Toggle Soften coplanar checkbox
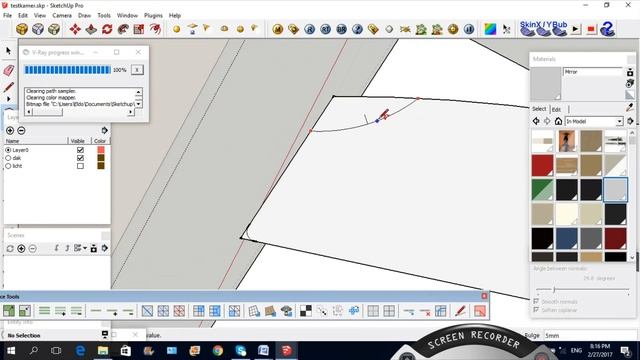Viewport: 640px width, 360px height. pos(536,310)
